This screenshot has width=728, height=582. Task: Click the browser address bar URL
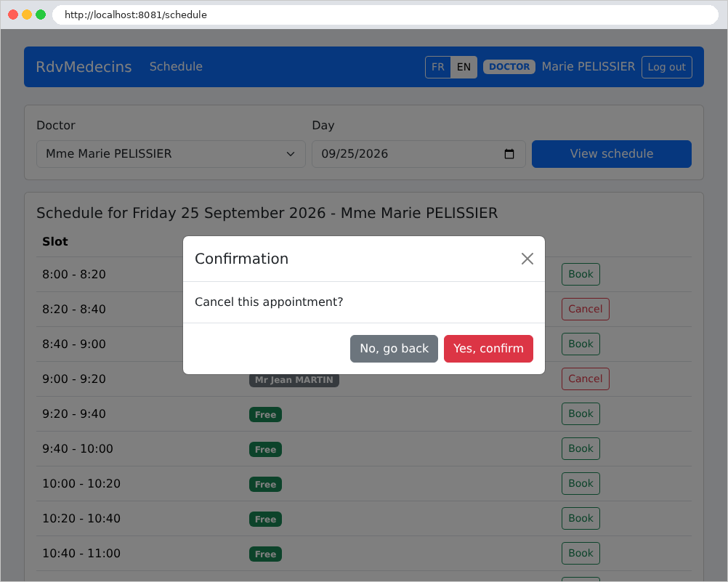[x=136, y=15]
